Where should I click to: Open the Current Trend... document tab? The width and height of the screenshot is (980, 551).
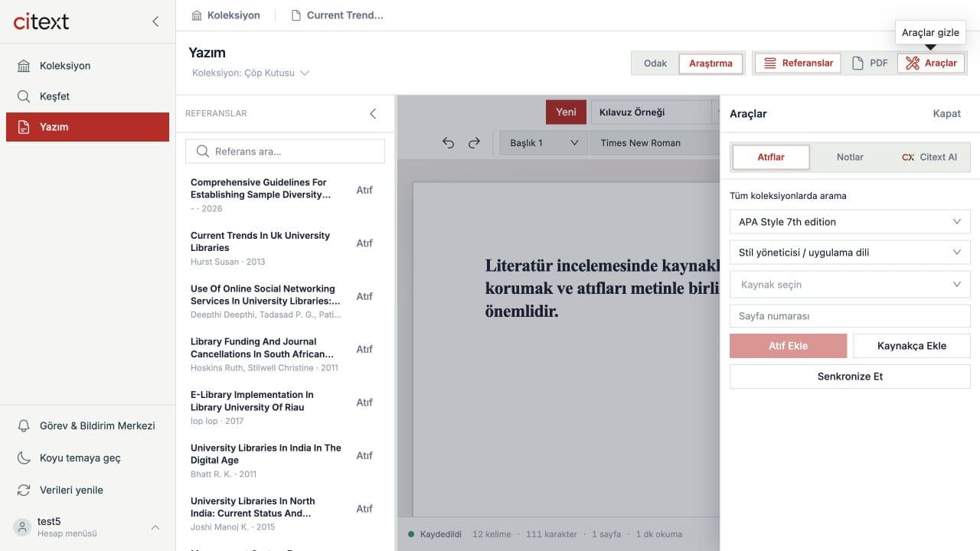tap(338, 15)
